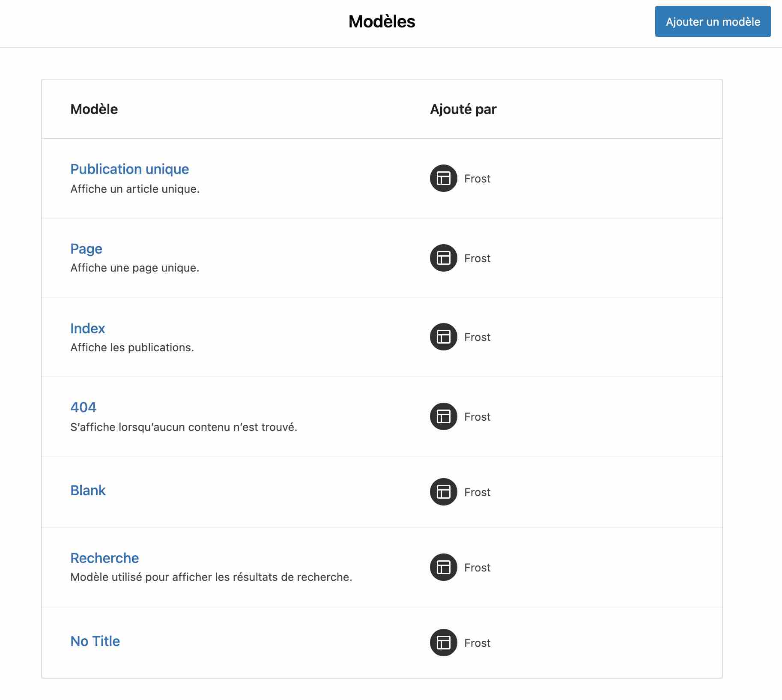Open the Recherche template

point(104,558)
